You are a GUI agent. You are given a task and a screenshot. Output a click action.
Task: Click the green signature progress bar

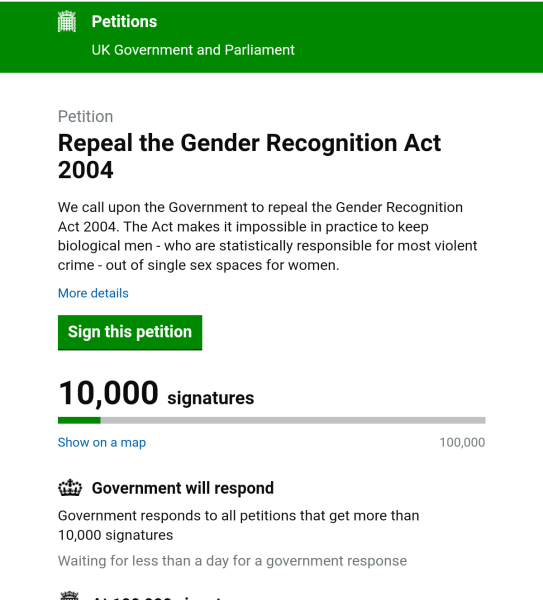tap(79, 421)
